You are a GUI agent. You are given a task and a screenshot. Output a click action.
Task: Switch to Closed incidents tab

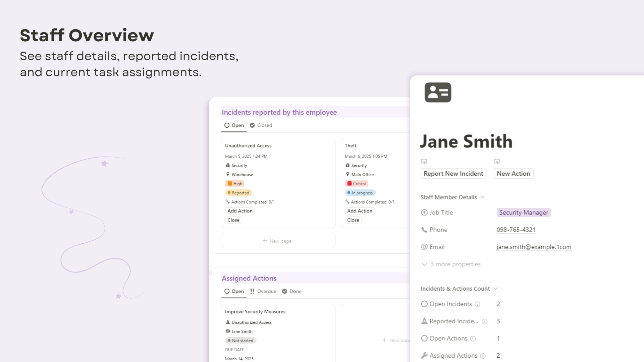click(261, 125)
